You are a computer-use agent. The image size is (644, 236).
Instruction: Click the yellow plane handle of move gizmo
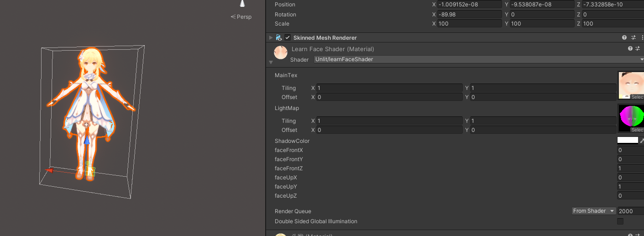click(x=90, y=172)
